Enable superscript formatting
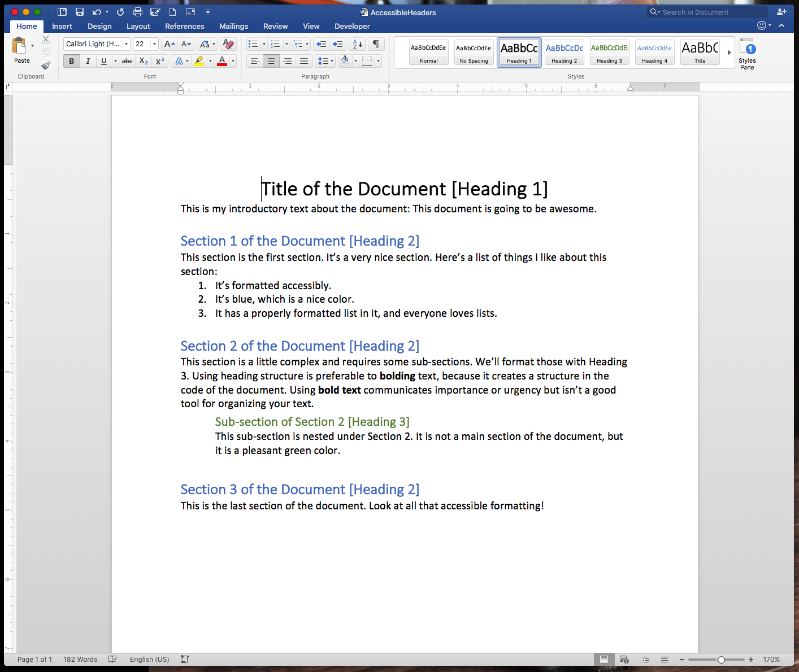799x672 pixels. point(159,60)
